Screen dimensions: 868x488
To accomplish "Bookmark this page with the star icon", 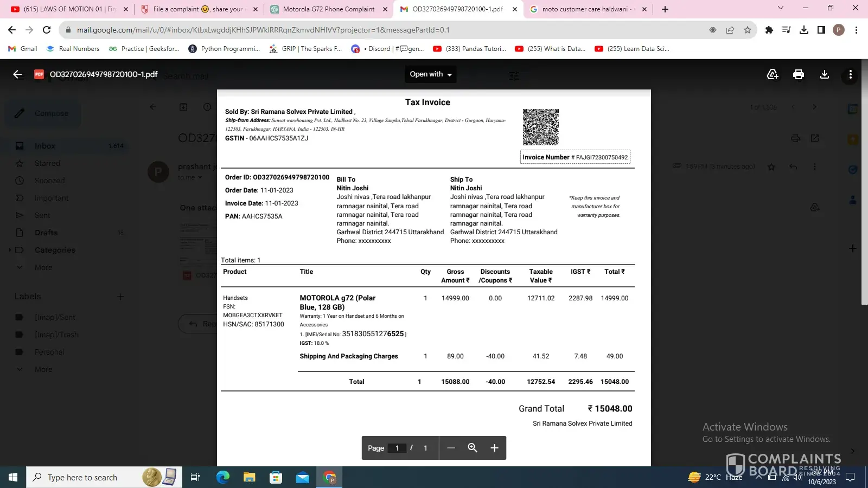I will tap(748, 30).
